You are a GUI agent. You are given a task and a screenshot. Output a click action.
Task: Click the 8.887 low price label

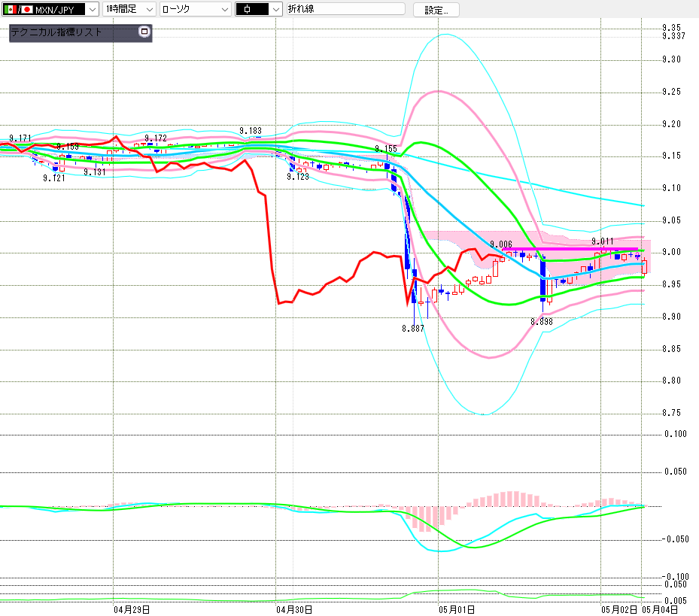(413, 329)
